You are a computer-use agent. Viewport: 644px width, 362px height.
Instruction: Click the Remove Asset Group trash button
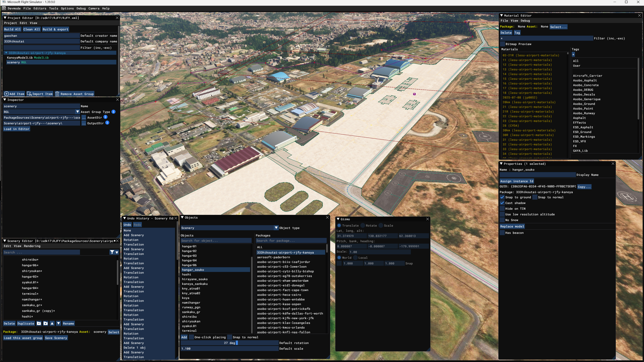pyautogui.click(x=74, y=94)
